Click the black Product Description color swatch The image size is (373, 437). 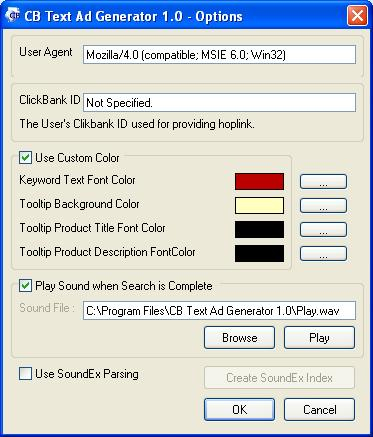coord(259,253)
